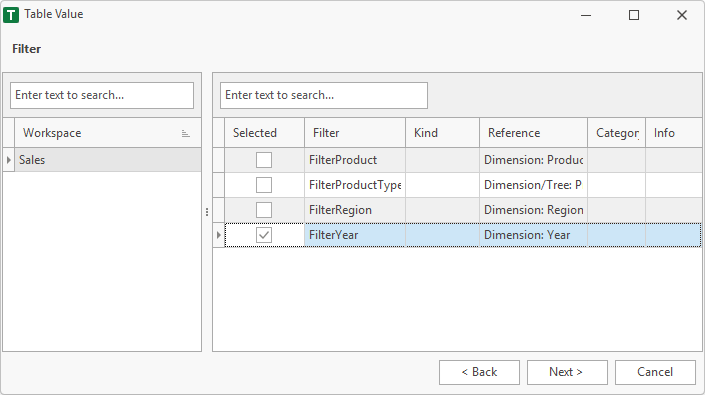Maximize the Table Value window

click(x=634, y=15)
